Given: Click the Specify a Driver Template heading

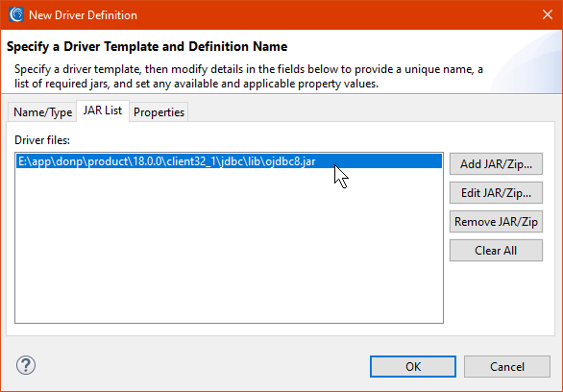Looking at the screenshot, I should click(x=147, y=47).
